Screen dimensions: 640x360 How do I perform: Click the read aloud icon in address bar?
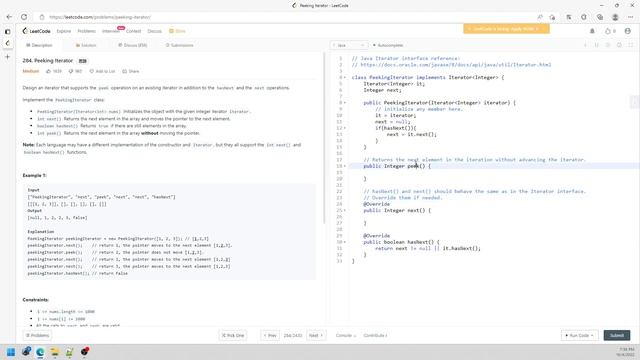[540, 17]
